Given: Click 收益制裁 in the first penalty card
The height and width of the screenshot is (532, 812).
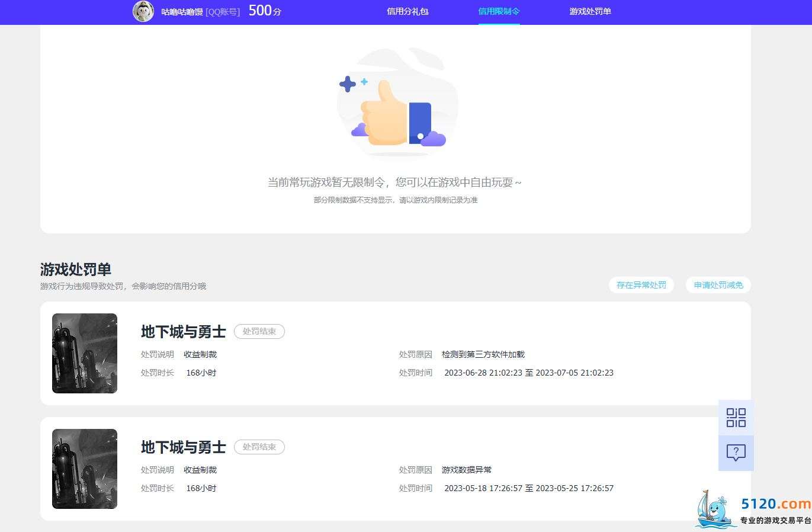Looking at the screenshot, I should coord(200,354).
